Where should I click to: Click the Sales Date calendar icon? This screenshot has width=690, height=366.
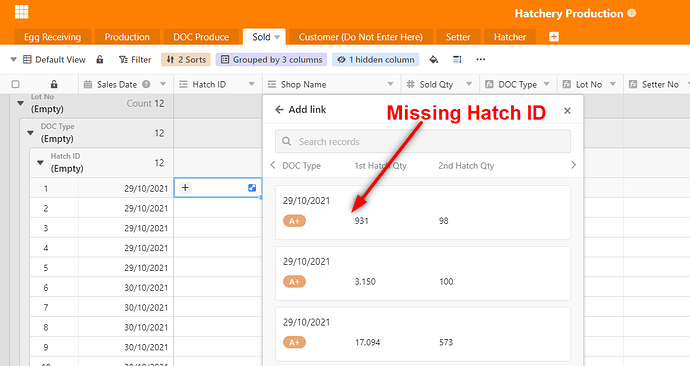click(x=88, y=84)
